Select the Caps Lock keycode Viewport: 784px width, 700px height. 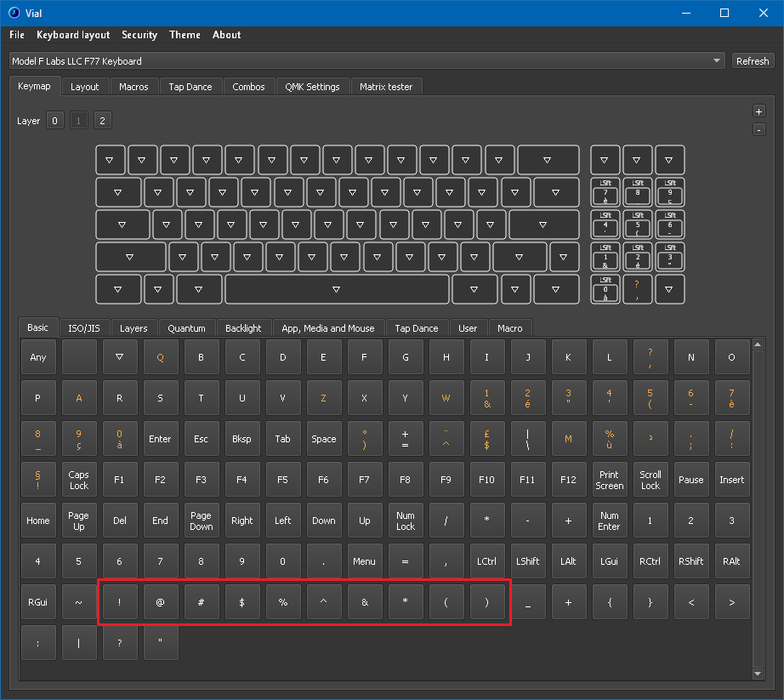pyautogui.click(x=78, y=479)
